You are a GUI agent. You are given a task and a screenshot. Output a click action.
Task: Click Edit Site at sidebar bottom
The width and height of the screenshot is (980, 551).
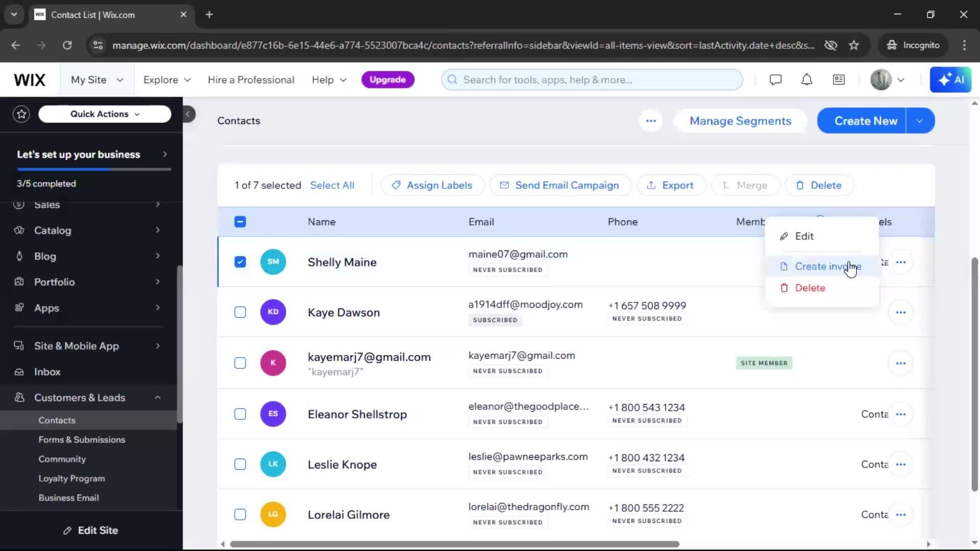[91, 531]
